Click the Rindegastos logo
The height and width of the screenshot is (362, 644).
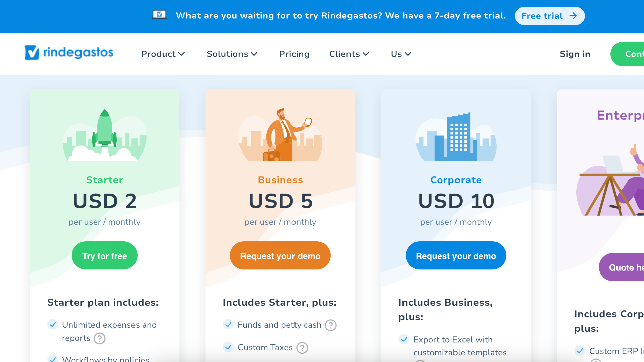coord(69,53)
